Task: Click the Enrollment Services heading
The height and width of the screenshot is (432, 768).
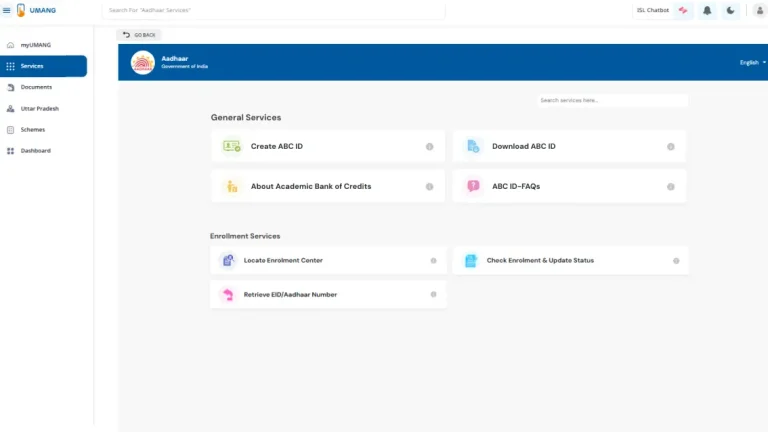Action: tap(245, 236)
